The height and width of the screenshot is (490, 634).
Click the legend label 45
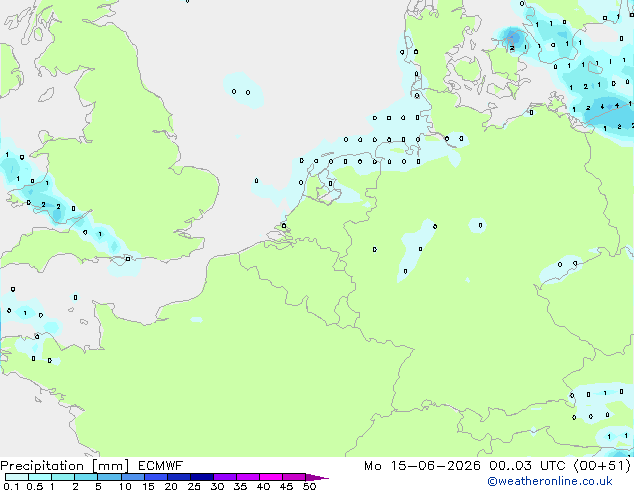(x=286, y=486)
